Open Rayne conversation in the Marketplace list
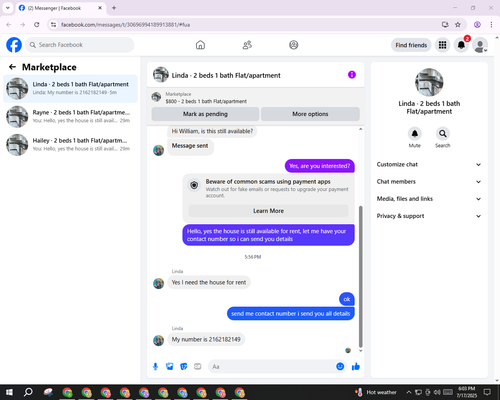The height and width of the screenshot is (400, 500). point(70,117)
